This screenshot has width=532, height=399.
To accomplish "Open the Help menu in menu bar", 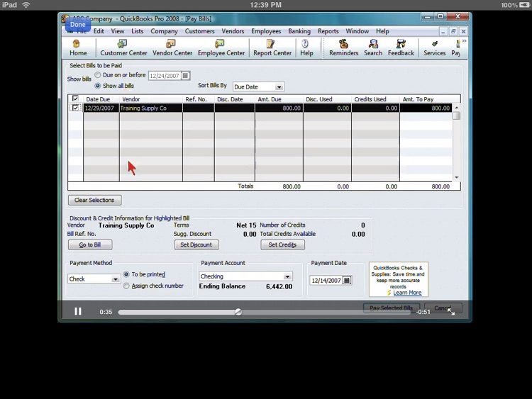I will 382,31.
